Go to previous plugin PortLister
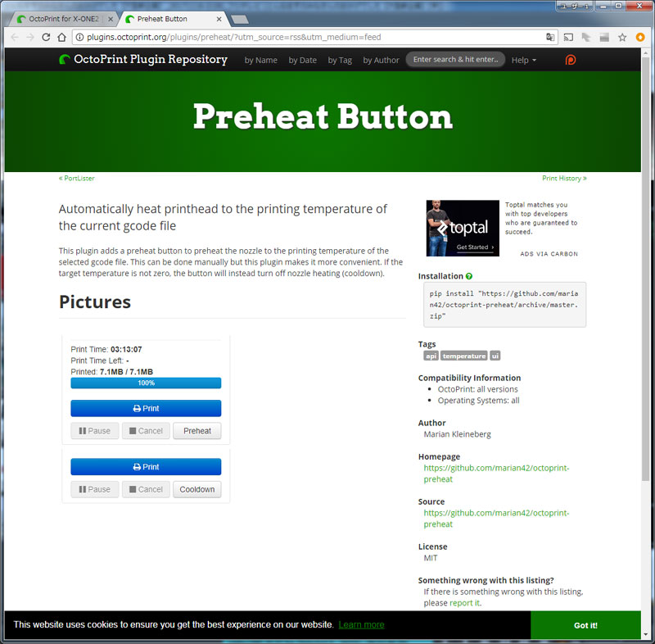This screenshot has width=655, height=644. (x=77, y=179)
